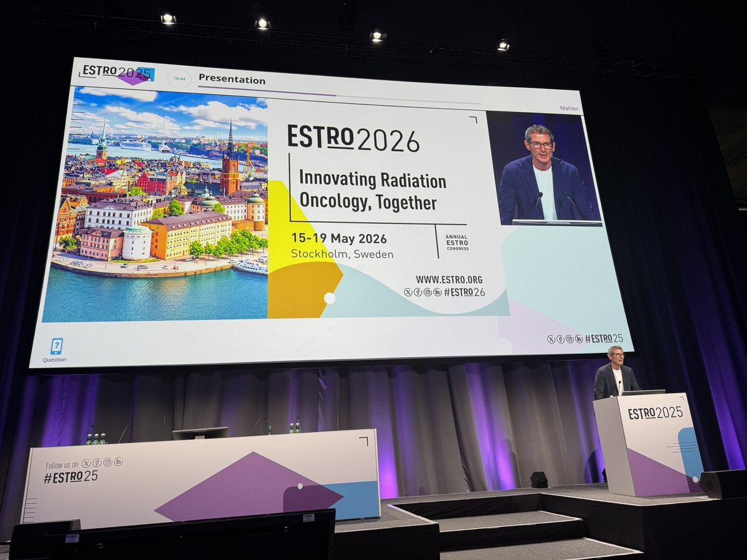Click the 'Stockholm, Sweden' location text
The image size is (747, 560).
coord(342,254)
